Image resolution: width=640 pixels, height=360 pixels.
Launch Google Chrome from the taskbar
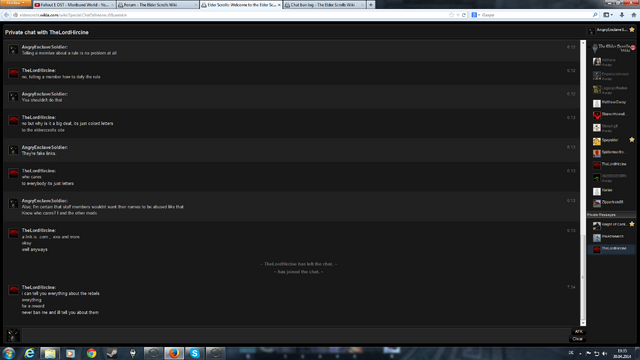point(91,353)
